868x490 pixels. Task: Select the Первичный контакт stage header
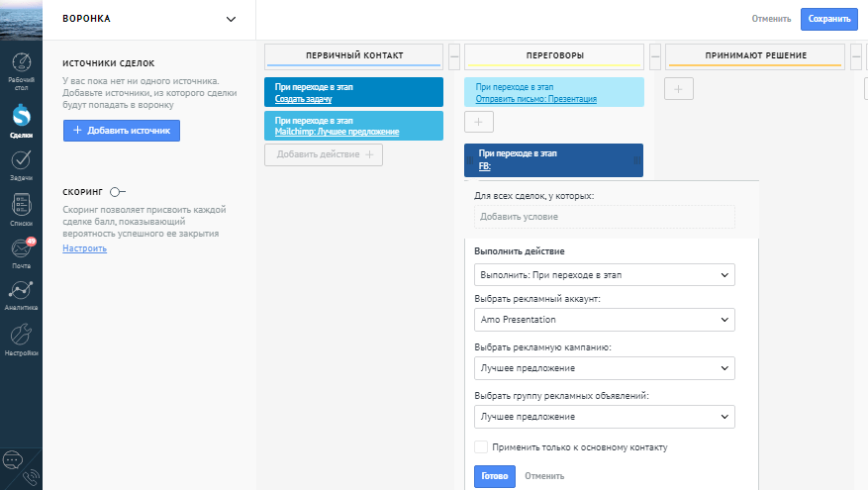click(x=354, y=55)
